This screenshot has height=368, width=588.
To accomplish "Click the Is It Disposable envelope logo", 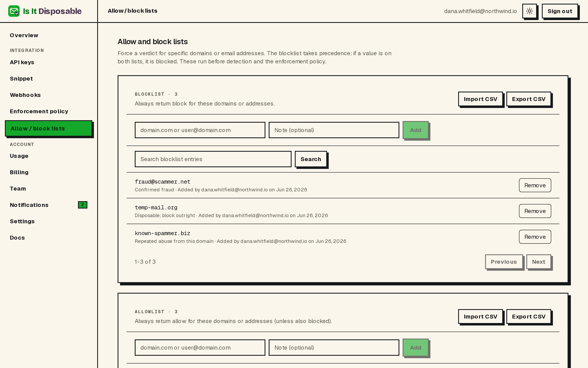I will pyautogui.click(x=14, y=11).
